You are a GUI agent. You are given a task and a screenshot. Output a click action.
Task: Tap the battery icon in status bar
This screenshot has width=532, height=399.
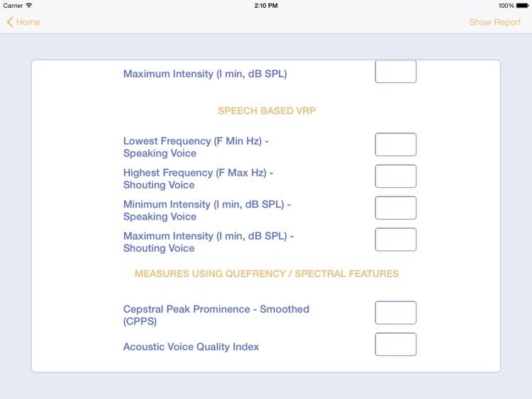tap(522, 6)
